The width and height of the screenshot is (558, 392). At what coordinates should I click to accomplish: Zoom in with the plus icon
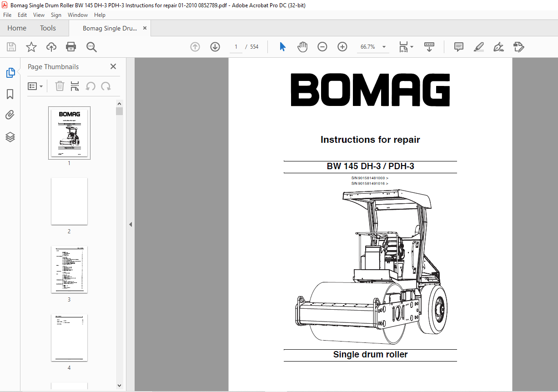[342, 47]
